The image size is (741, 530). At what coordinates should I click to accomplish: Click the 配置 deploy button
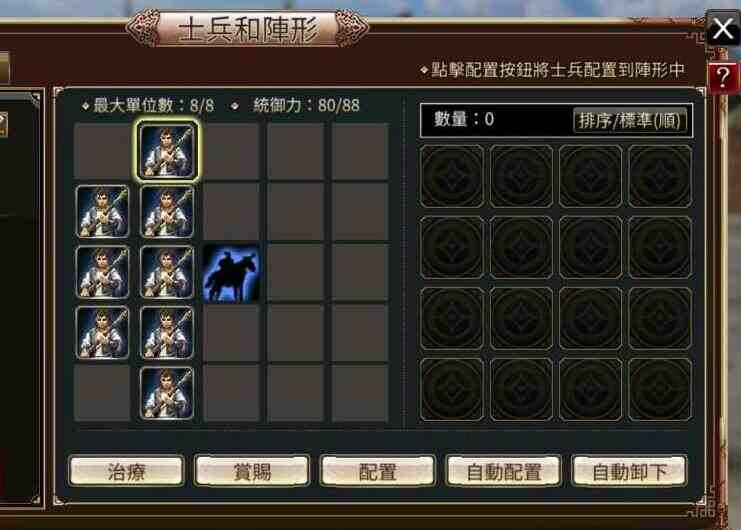pos(378,471)
